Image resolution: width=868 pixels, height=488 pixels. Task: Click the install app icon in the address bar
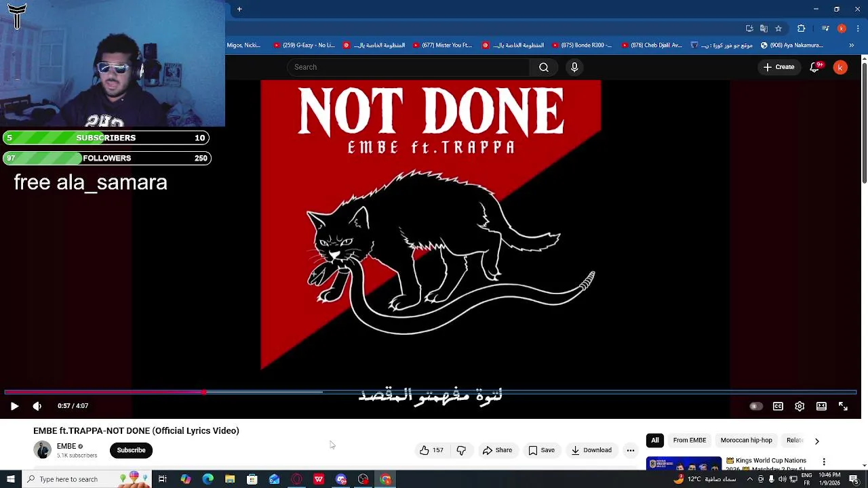point(749,28)
